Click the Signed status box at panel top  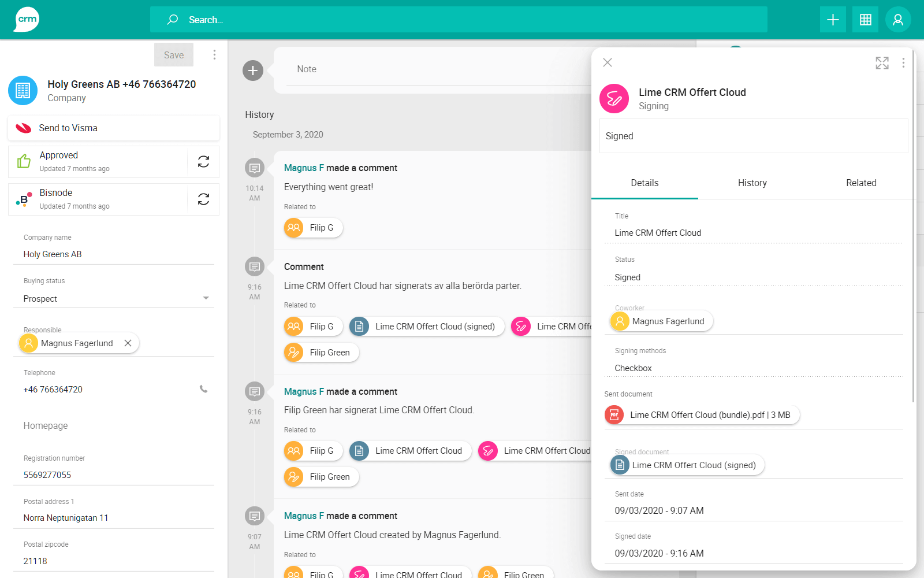click(754, 136)
